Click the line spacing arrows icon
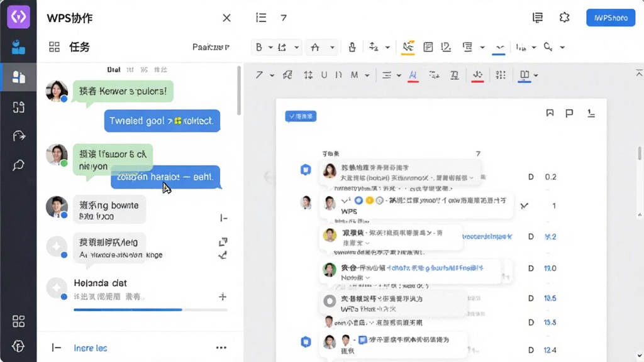This screenshot has width=644, height=362. [308, 75]
